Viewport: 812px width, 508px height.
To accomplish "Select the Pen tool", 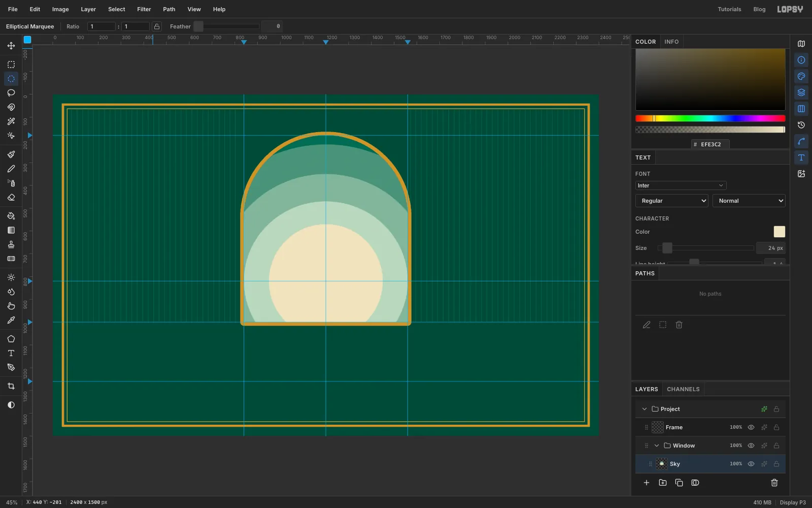I will tap(11, 367).
